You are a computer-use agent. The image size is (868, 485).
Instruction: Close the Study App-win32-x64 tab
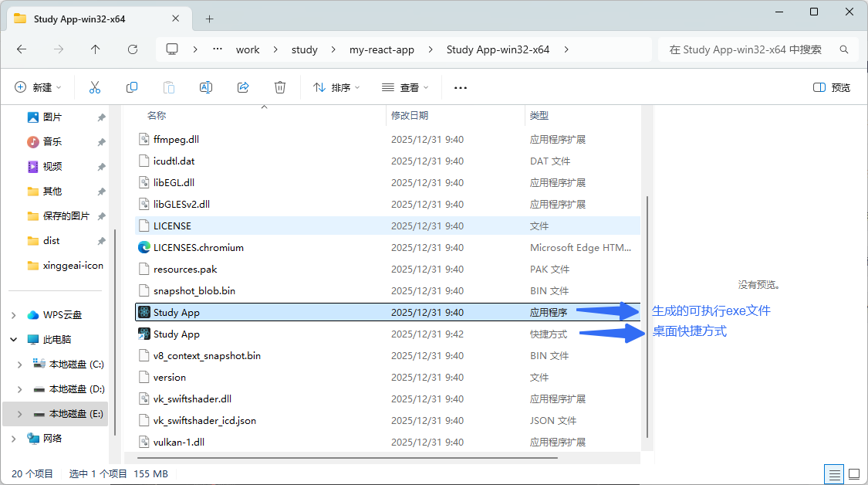click(x=175, y=19)
